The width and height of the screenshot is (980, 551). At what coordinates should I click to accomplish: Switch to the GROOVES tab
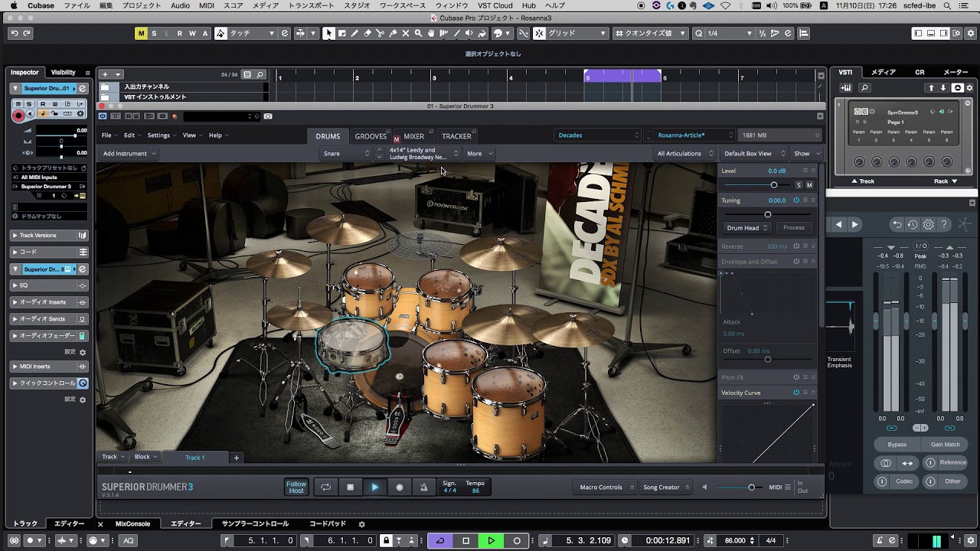click(x=371, y=136)
